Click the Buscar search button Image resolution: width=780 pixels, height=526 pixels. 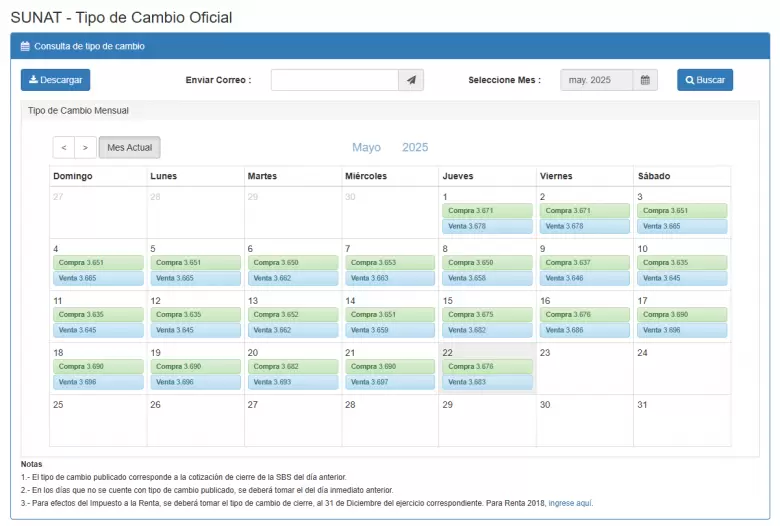coord(704,80)
